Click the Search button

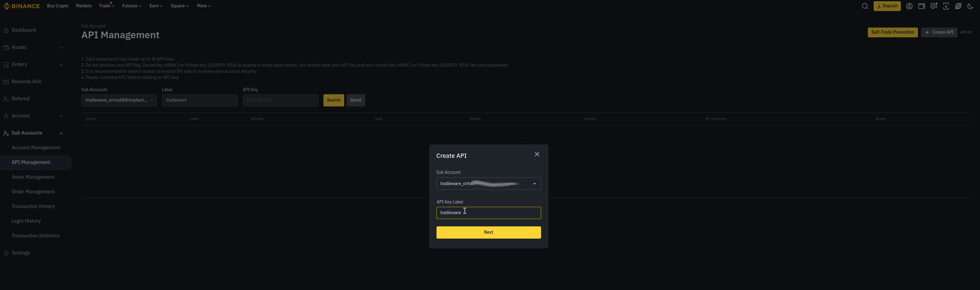[x=333, y=100]
